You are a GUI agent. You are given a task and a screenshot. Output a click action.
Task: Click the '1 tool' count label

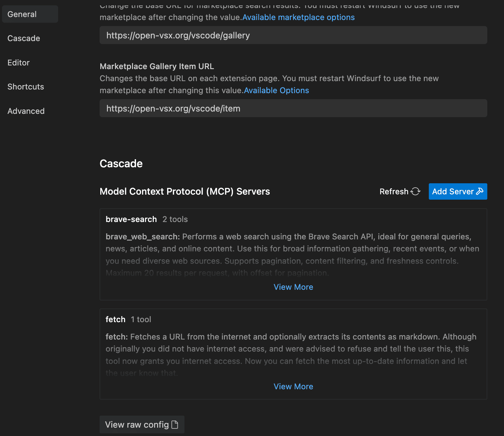(141, 319)
